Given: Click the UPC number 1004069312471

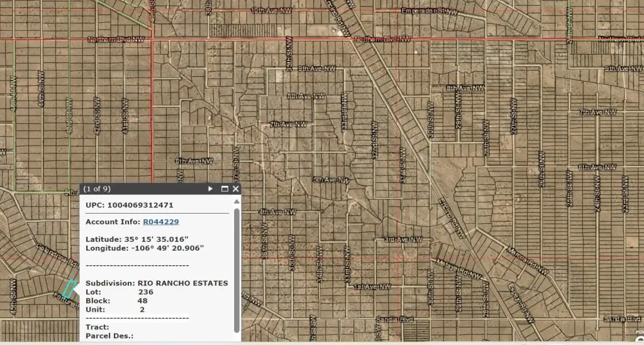Looking at the screenshot, I should tap(140, 205).
